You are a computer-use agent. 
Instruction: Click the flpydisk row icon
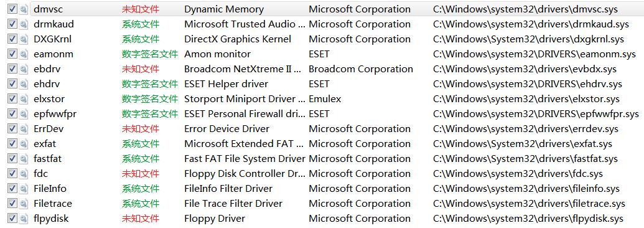(x=24, y=219)
